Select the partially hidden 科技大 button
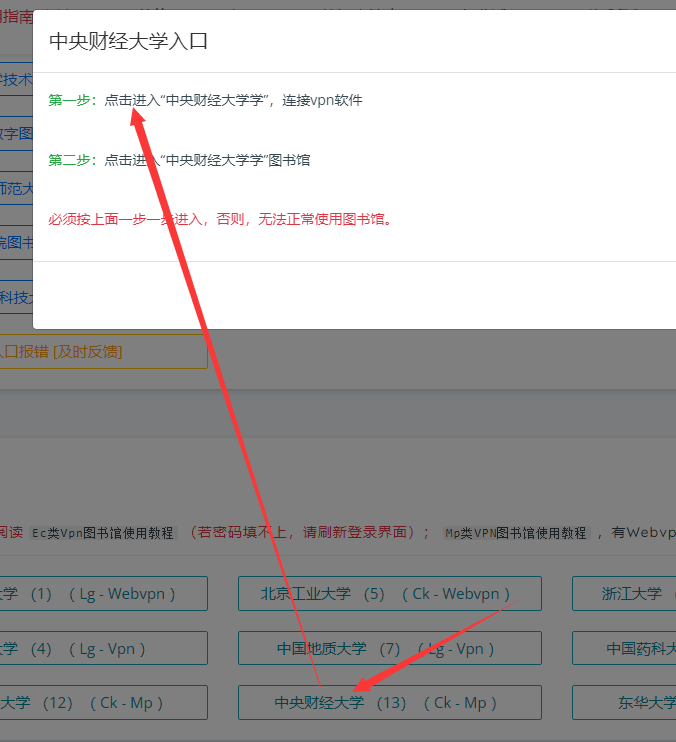This screenshot has width=676, height=742. coord(16,296)
